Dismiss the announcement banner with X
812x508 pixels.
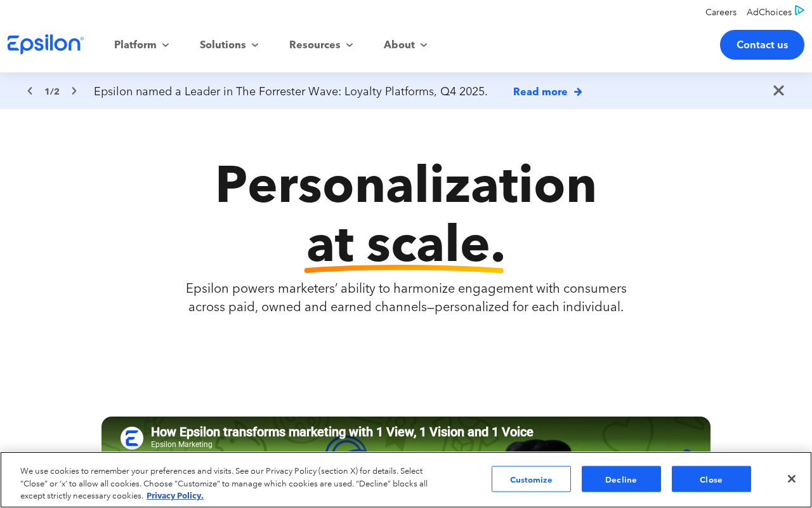pyautogui.click(x=778, y=91)
